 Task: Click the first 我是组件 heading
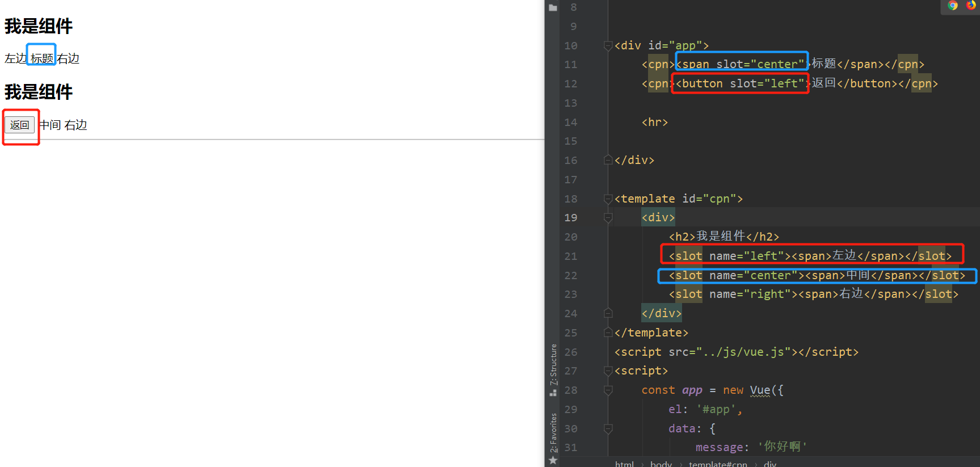[39, 26]
